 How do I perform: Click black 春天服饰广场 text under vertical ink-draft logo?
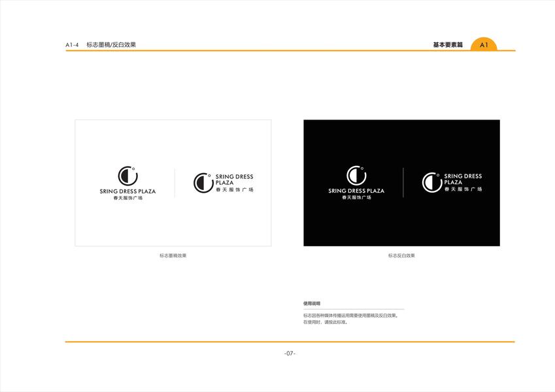point(127,198)
